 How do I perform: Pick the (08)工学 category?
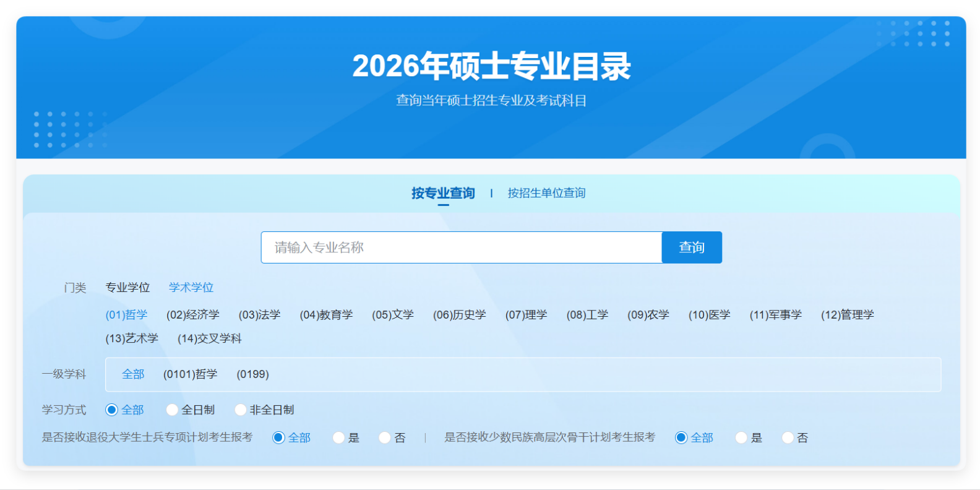tap(588, 315)
